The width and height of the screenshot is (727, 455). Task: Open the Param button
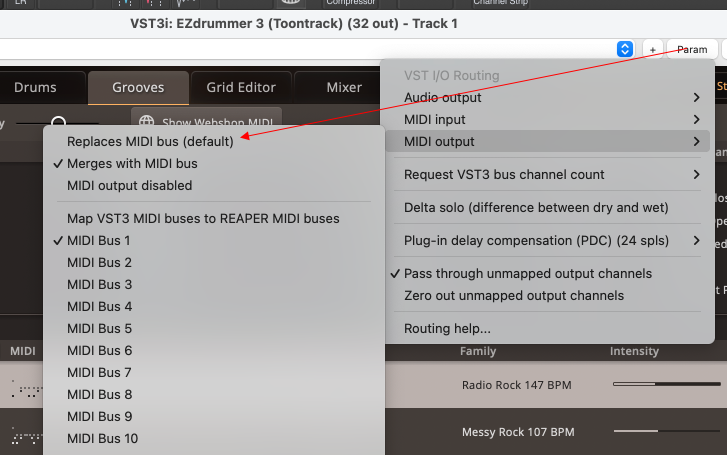tap(692, 49)
